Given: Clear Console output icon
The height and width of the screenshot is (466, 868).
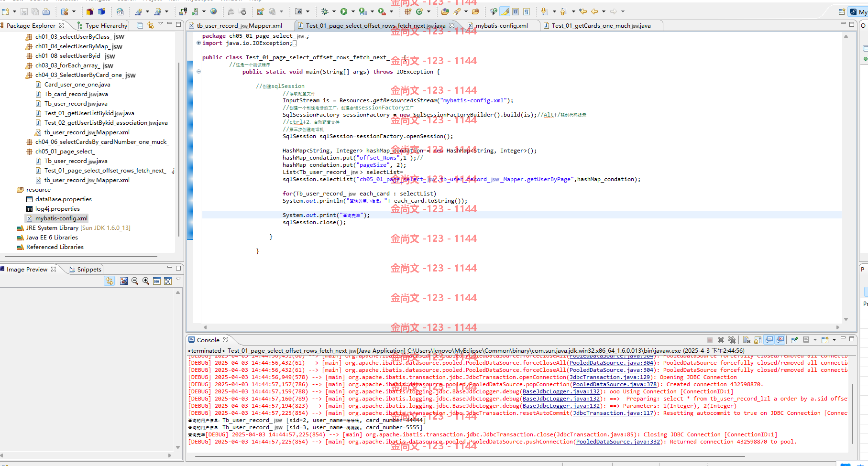Looking at the screenshot, I should tap(747, 340).
